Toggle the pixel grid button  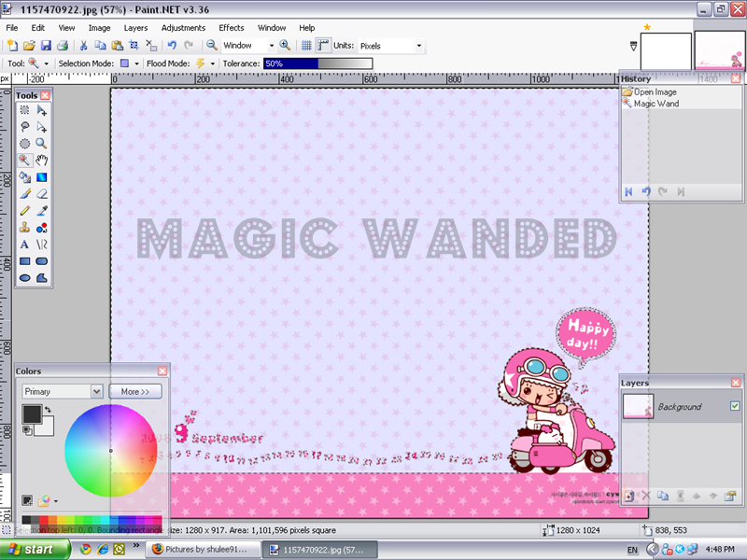point(306,45)
